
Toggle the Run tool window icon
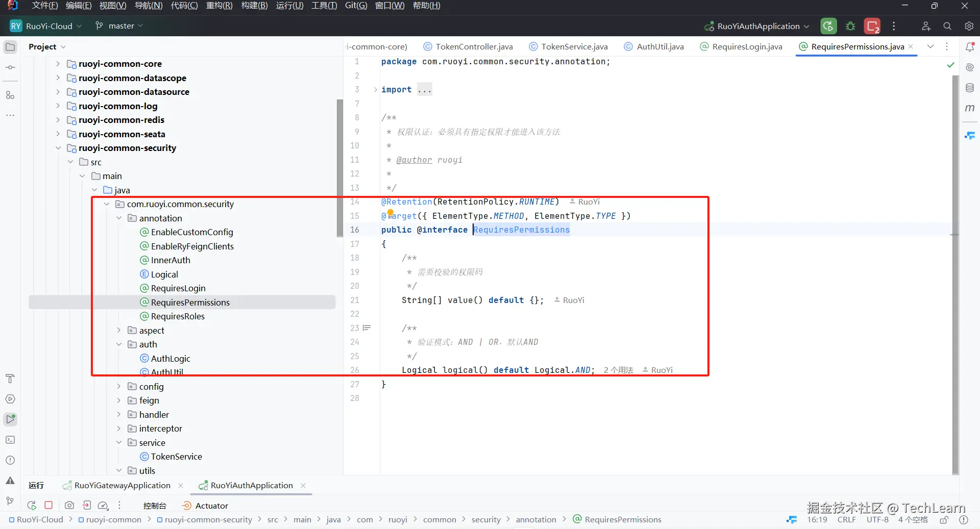[10, 419]
